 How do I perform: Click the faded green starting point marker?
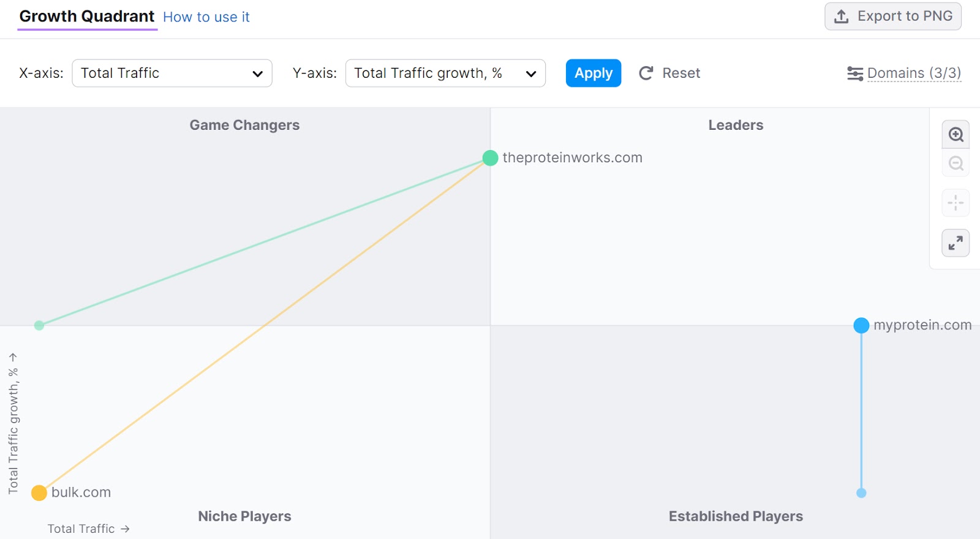(x=39, y=325)
